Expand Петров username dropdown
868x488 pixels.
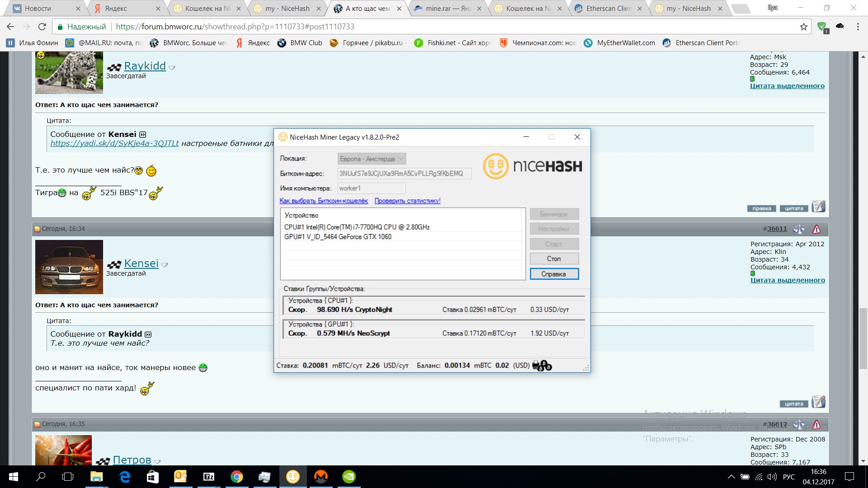pos(157,461)
